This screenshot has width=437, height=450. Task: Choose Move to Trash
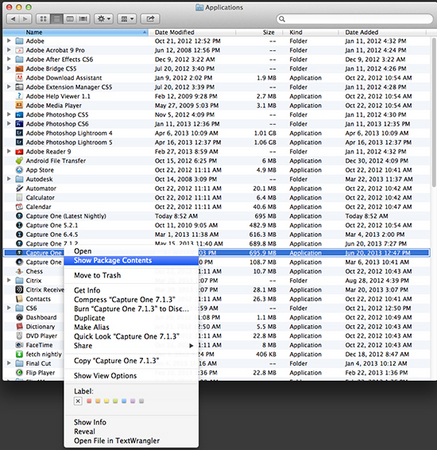click(x=131, y=275)
